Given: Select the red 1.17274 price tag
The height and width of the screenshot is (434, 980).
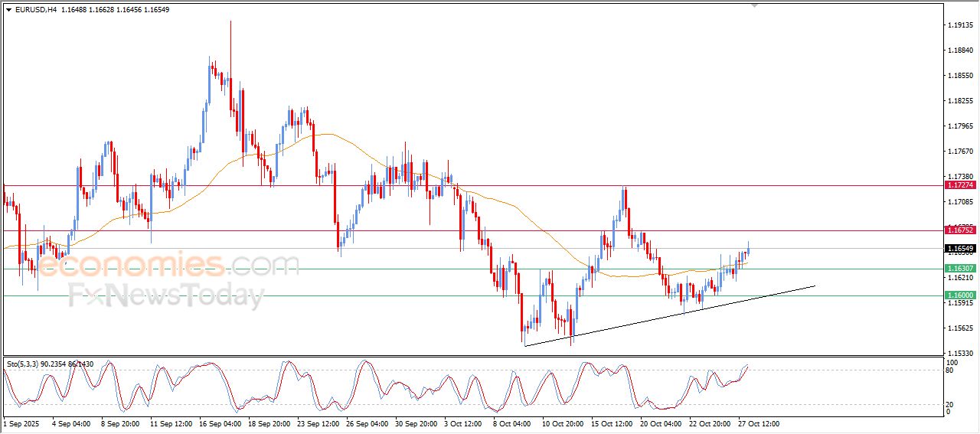Looking at the screenshot, I should [959, 185].
